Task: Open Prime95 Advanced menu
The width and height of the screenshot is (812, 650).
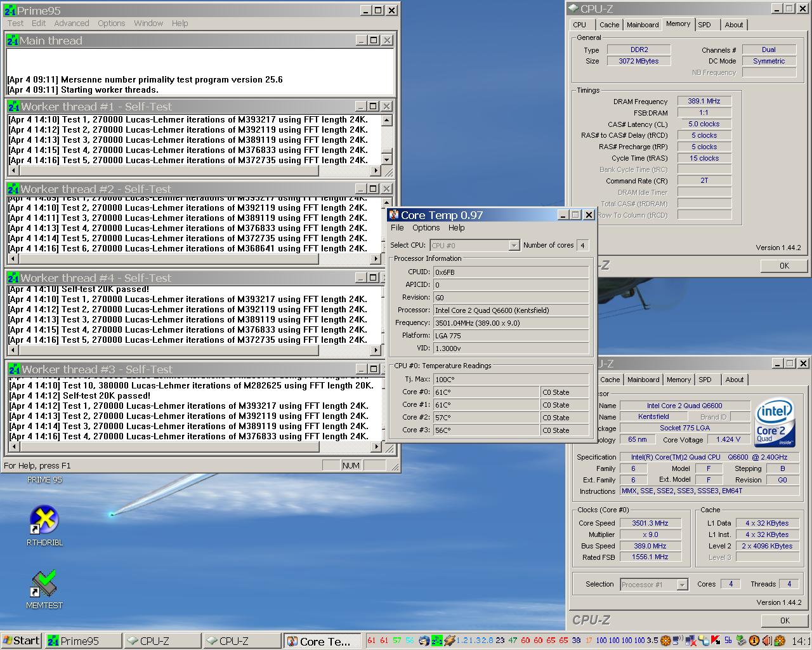Action: 72,23
